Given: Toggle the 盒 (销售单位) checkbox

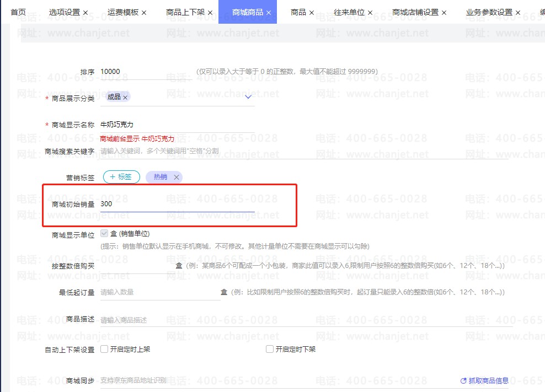Looking at the screenshot, I should (104, 234).
